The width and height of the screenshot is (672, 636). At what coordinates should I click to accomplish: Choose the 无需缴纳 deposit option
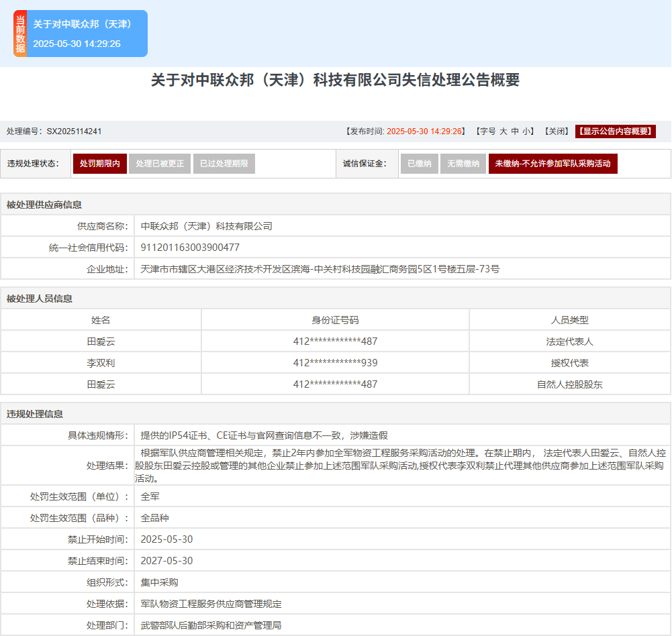point(463,164)
